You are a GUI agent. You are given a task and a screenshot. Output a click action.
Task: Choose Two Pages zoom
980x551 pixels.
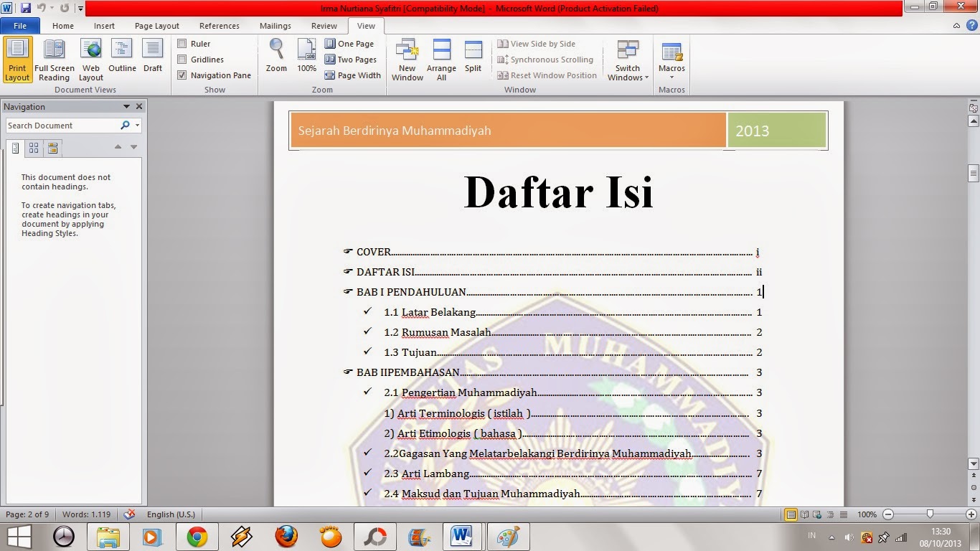click(351, 60)
